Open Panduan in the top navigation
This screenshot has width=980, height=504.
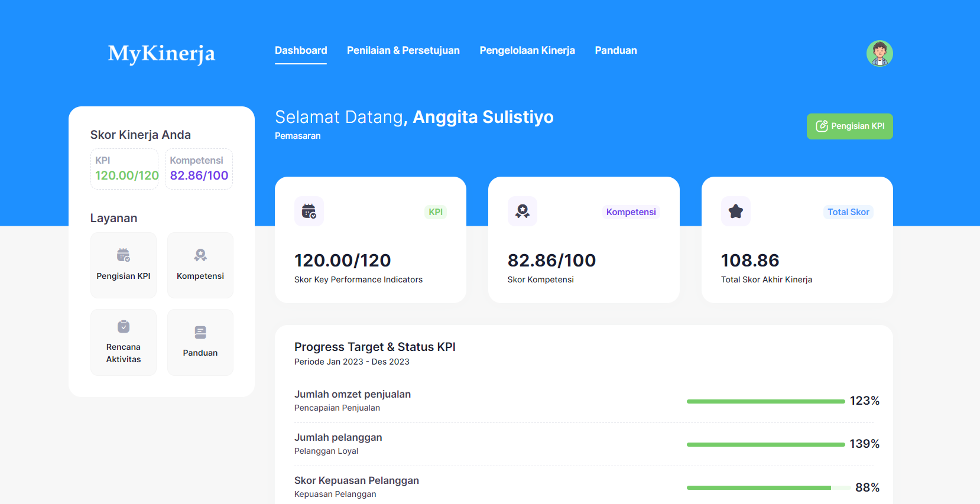615,50
